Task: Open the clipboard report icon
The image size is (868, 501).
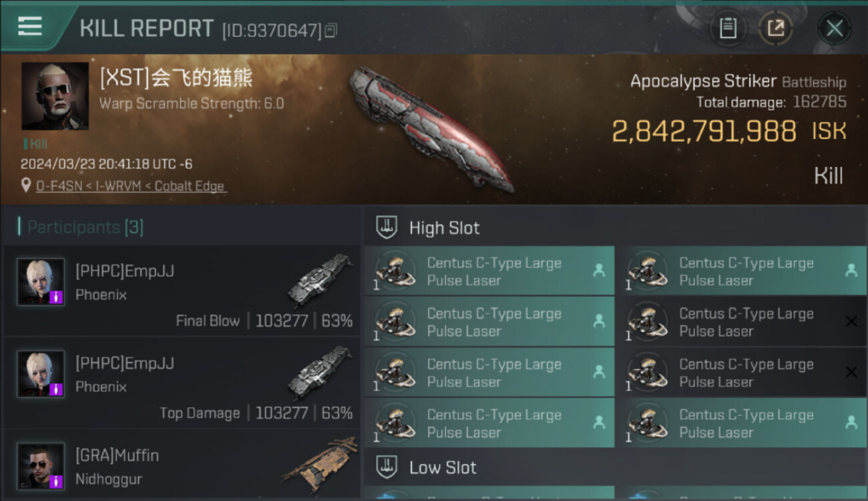Action: click(x=728, y=28)
